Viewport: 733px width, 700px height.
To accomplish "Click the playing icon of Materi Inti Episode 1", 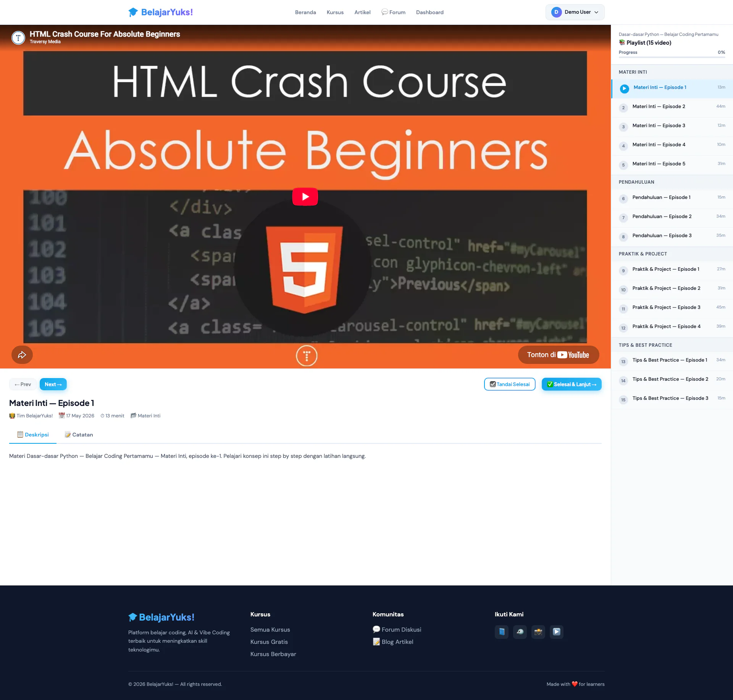I will click(625, 89).
